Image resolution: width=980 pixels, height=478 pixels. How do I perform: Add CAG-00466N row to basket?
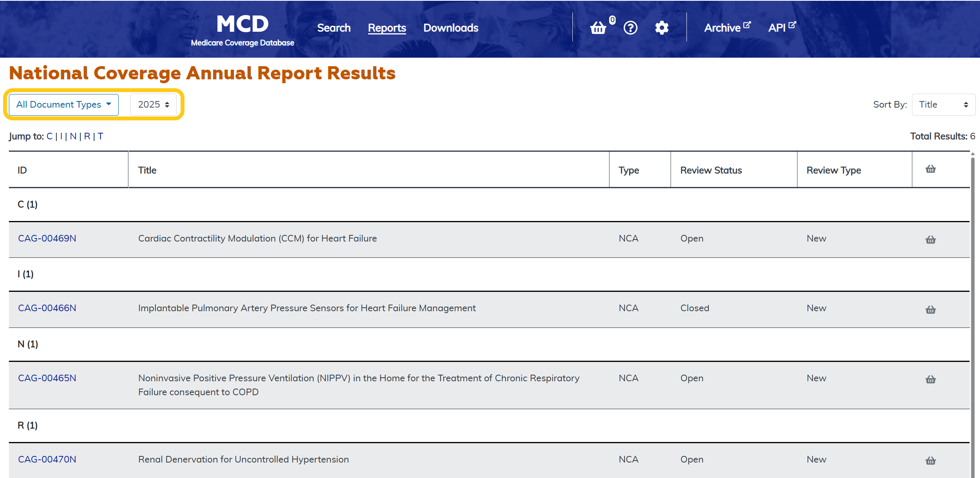point(930,309)
